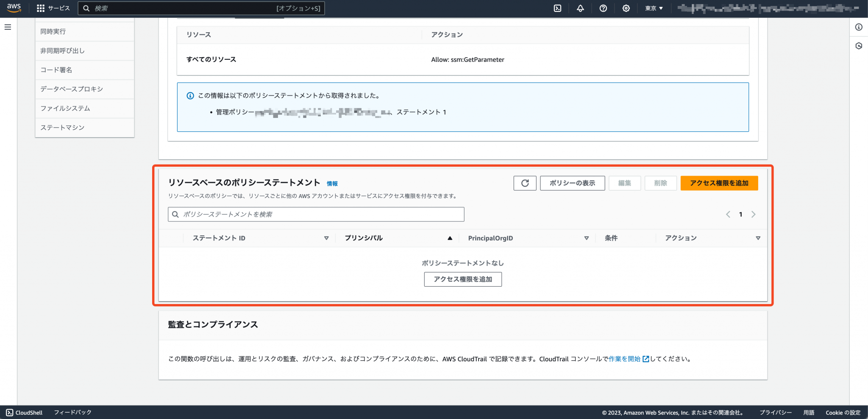868x419 pixels.
Task: Open the services grid icon
Action: coord(41,8)
